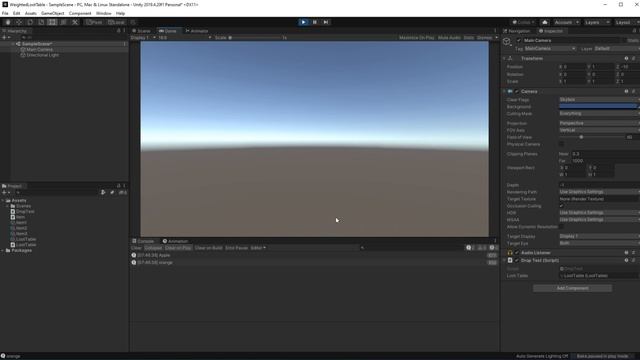Collapse the Assets folder in Project
Screen dimensions: 640x360
point(3,200)
